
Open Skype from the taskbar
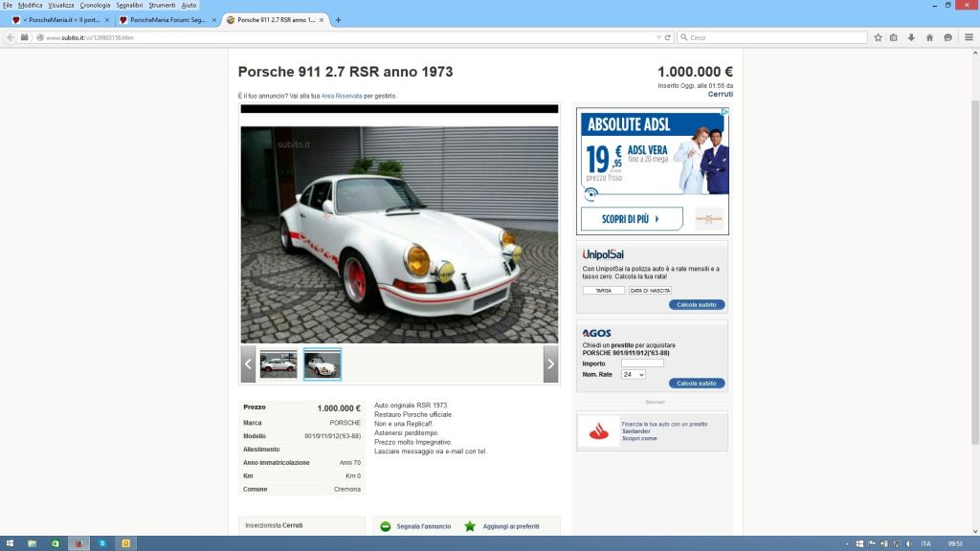[101, 543]
